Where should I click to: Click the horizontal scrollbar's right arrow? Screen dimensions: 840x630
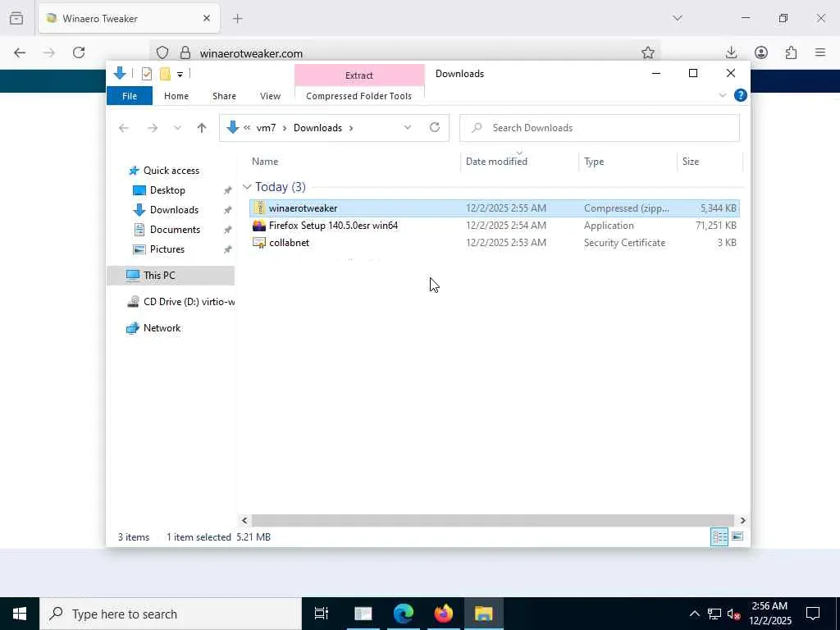coord(742,520)
